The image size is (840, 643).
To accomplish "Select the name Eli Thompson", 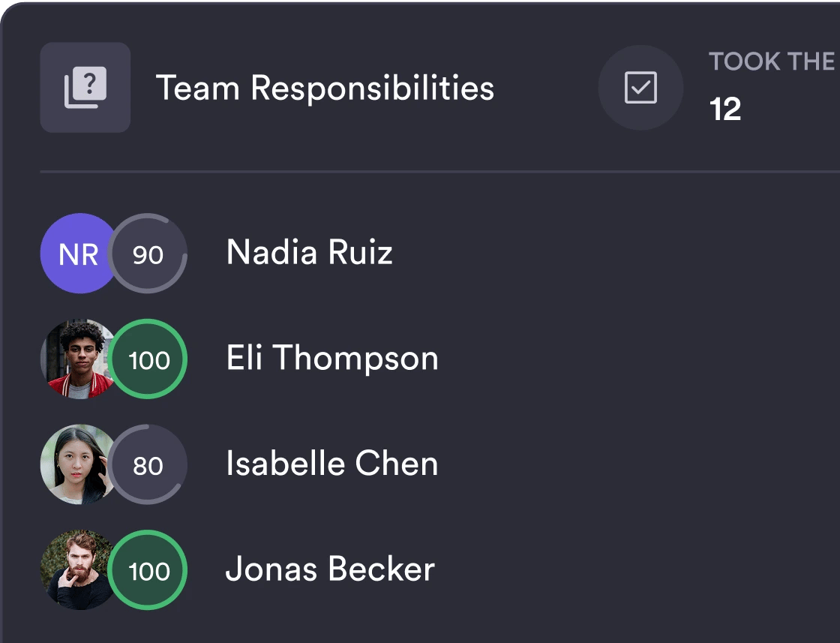I will coord(332,359).
